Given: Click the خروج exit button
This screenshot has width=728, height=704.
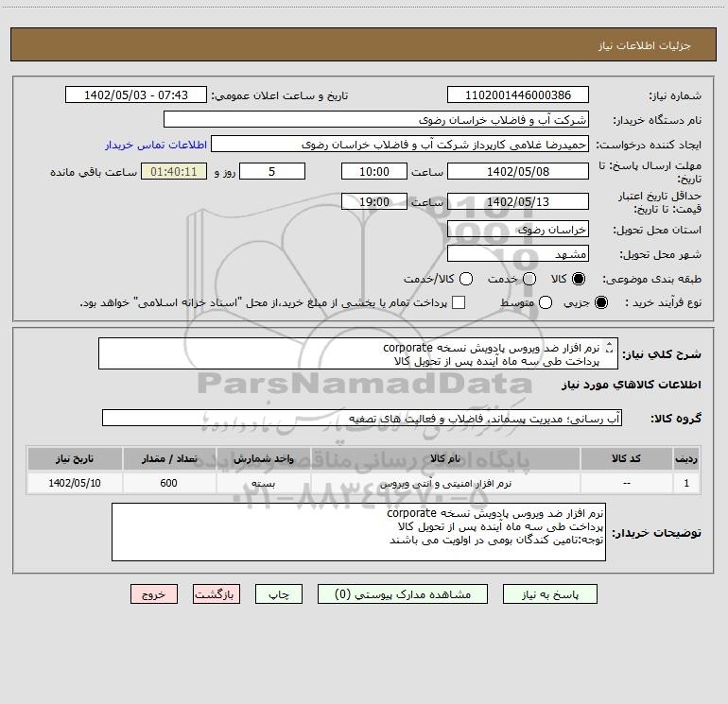Looking at the screenshot, I should 154,594.
